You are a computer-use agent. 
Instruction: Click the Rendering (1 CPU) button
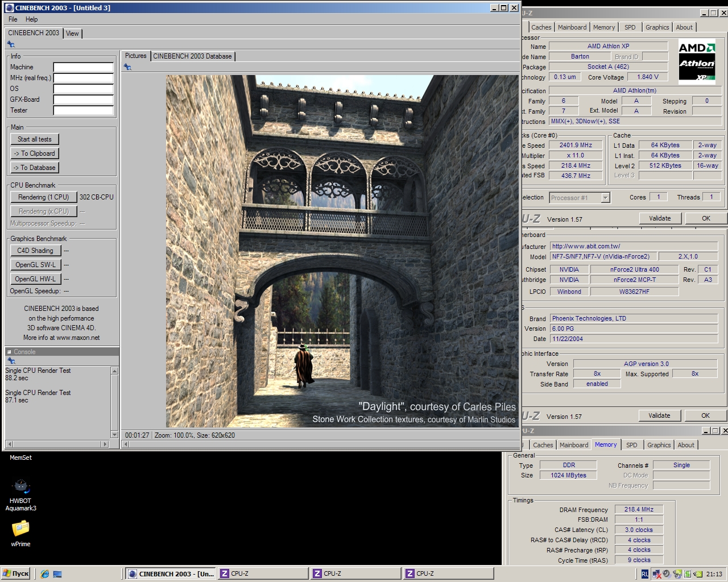pyautogui.click(x=43, y=197)
